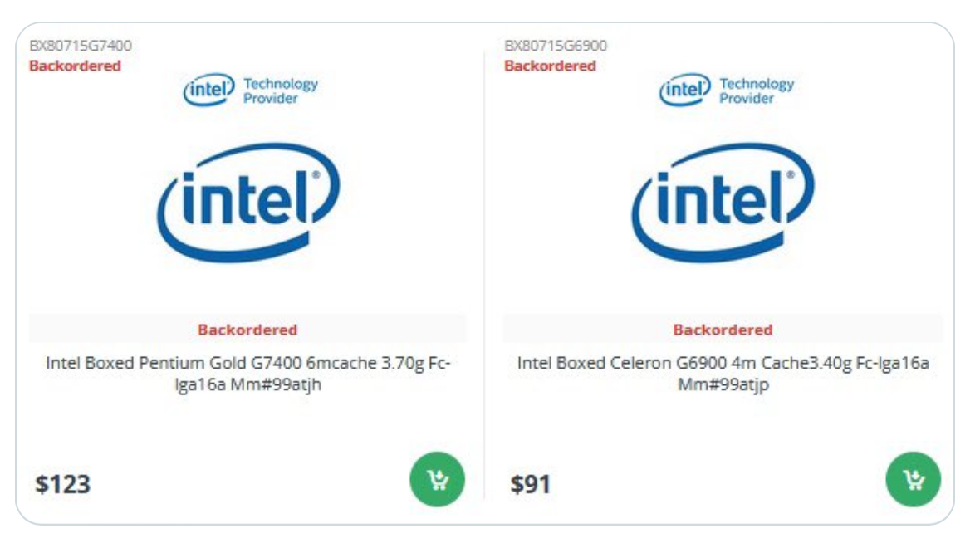This screenshot has width=980, height=548.
Task: Click the $91 price
Action: point(531,484)
